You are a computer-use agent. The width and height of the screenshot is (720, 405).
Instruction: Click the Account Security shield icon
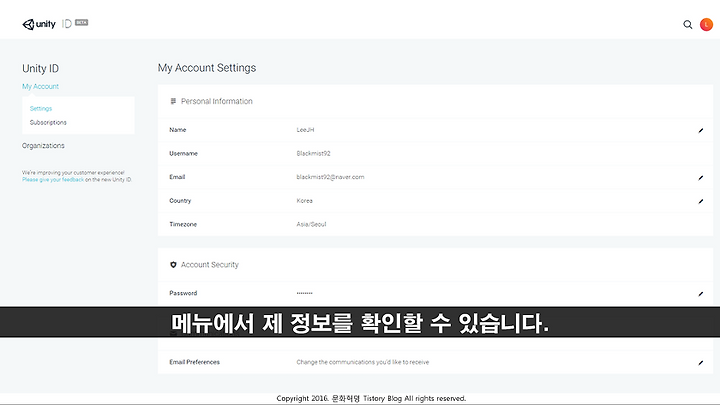coord(173,265)
